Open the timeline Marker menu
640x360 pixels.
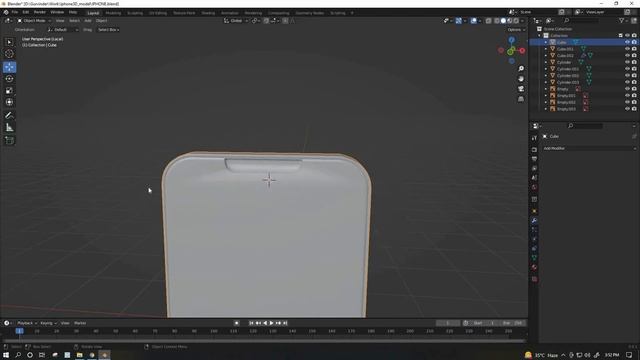click(x=80, y=323)
